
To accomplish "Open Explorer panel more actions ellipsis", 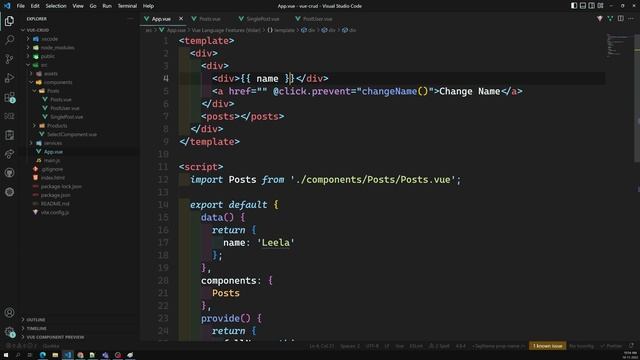I will 131,19.
